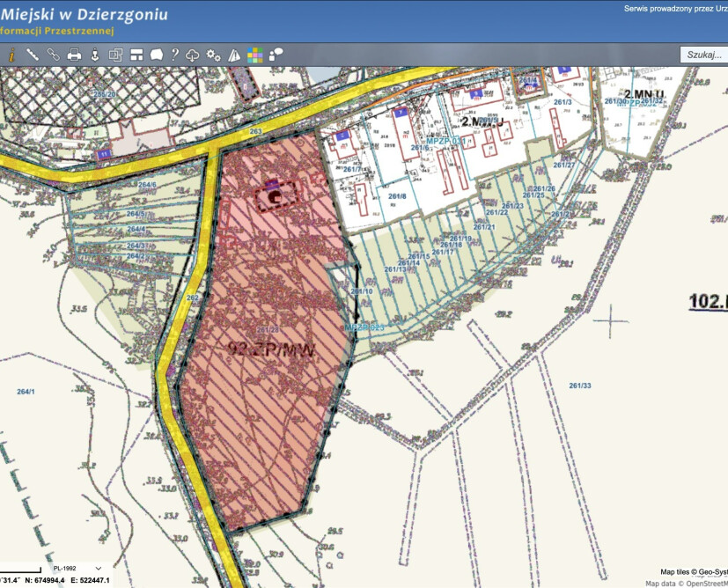This screenshot has height=588, width=728.
Task: Click the info (i) identify tool
Action: [x=12, y=55]
